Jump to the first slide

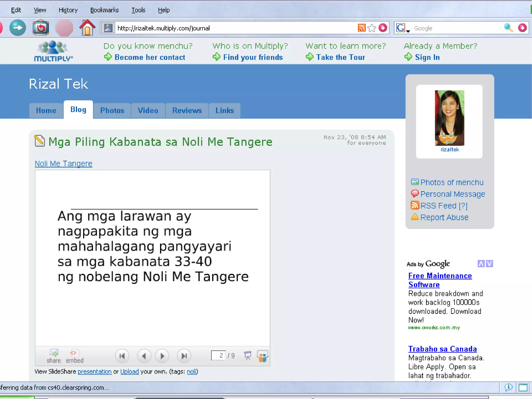point(122,356)
